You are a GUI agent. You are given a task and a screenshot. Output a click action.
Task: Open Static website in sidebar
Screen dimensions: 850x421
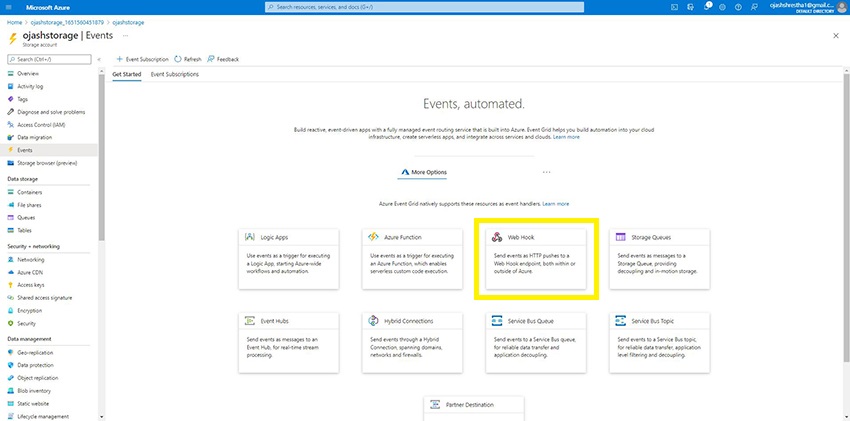33,404
